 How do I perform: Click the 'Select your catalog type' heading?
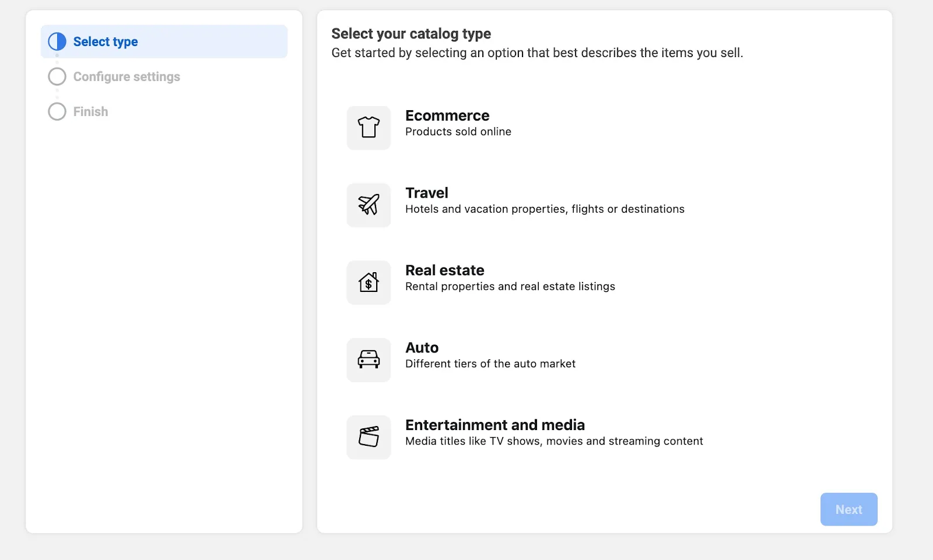coord(411,34)
